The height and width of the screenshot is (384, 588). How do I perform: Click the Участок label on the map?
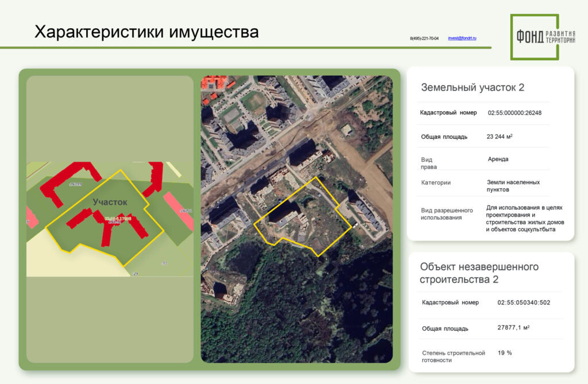click(x=110, y=202)
